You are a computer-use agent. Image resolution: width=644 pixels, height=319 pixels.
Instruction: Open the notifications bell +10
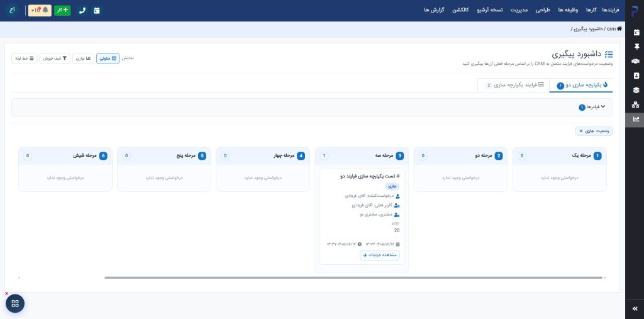point(40,10)
